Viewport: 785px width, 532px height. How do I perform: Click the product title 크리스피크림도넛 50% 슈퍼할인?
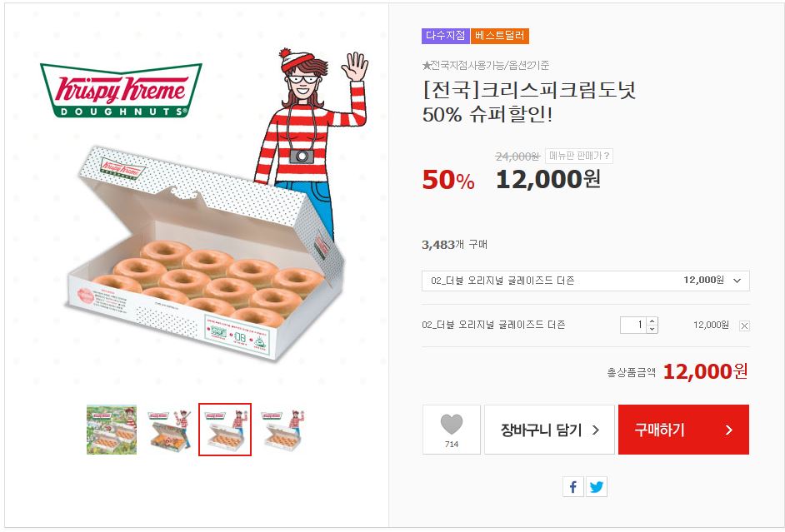[529, 102]
